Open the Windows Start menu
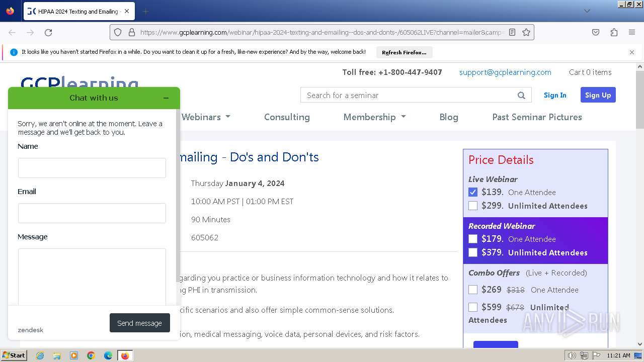 point(14,355)
